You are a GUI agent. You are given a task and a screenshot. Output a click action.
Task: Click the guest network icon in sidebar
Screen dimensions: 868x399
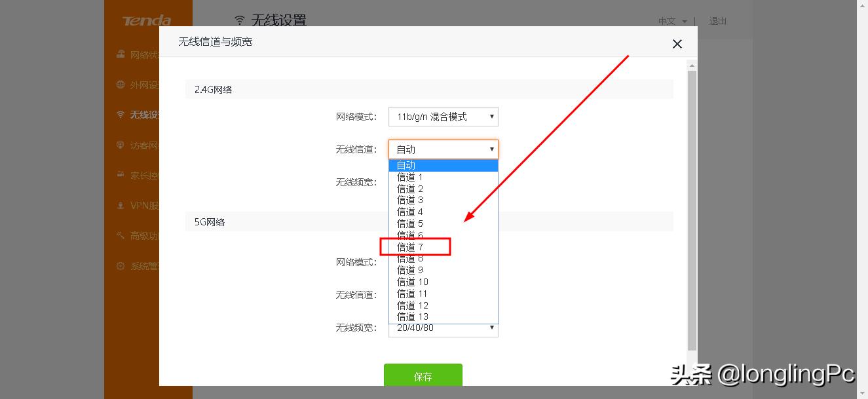point(119,144)
